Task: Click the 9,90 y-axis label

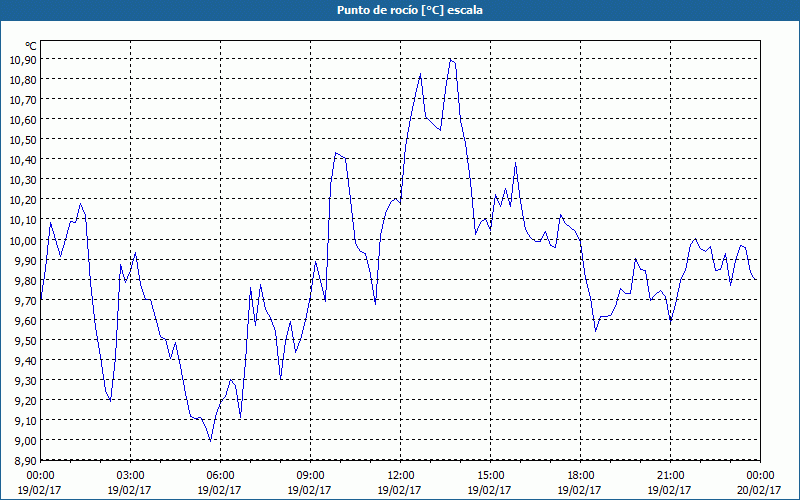Action: click(26, 260)
